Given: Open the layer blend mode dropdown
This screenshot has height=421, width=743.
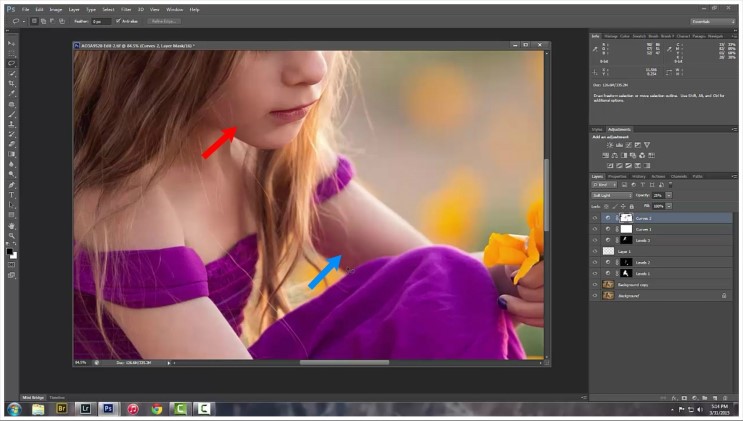Looking at the screenshot, I should (611, 195).
